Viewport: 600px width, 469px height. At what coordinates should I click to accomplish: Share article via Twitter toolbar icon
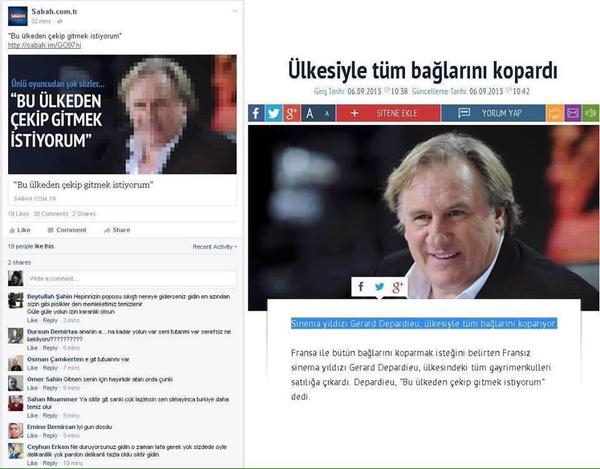274,113
